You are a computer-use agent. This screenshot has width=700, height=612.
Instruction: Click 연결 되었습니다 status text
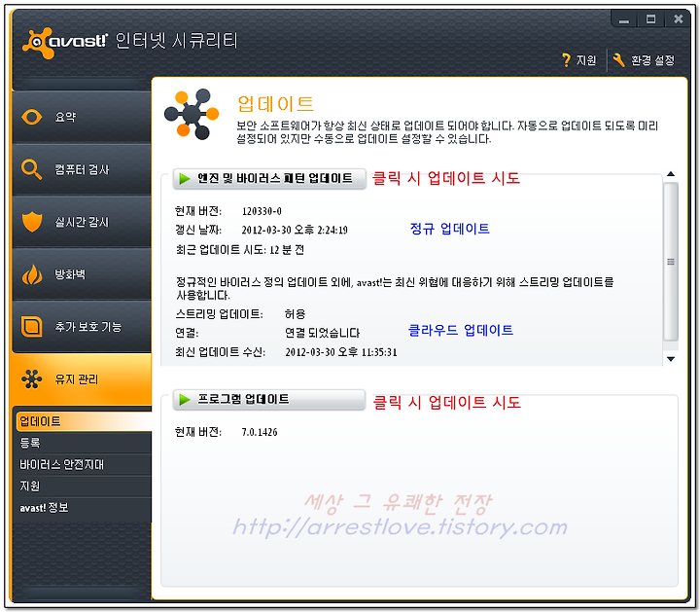click(x=323, y=334)
